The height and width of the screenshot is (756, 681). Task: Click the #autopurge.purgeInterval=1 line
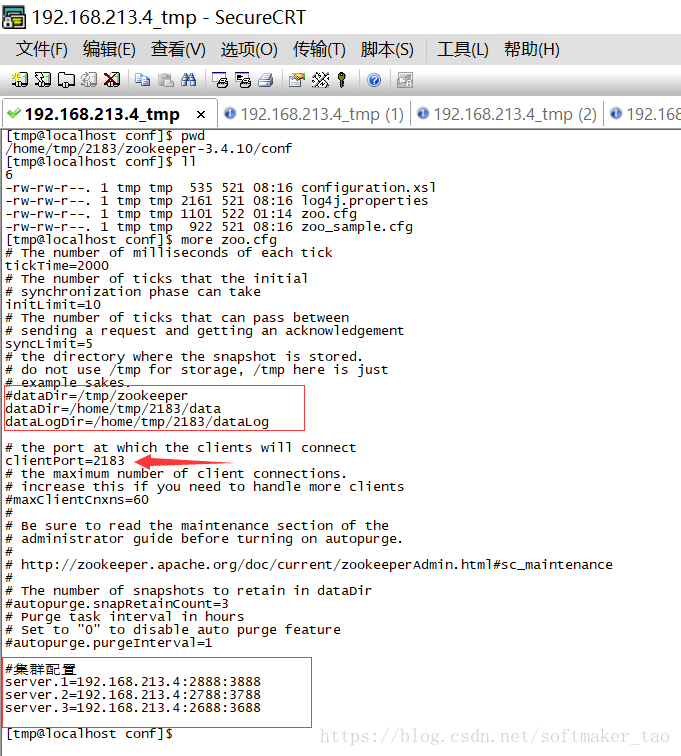(x=109, y=643)
